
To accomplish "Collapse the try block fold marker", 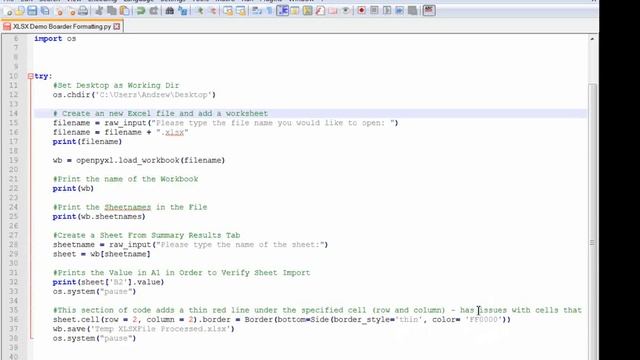I will tap(30, 76).
